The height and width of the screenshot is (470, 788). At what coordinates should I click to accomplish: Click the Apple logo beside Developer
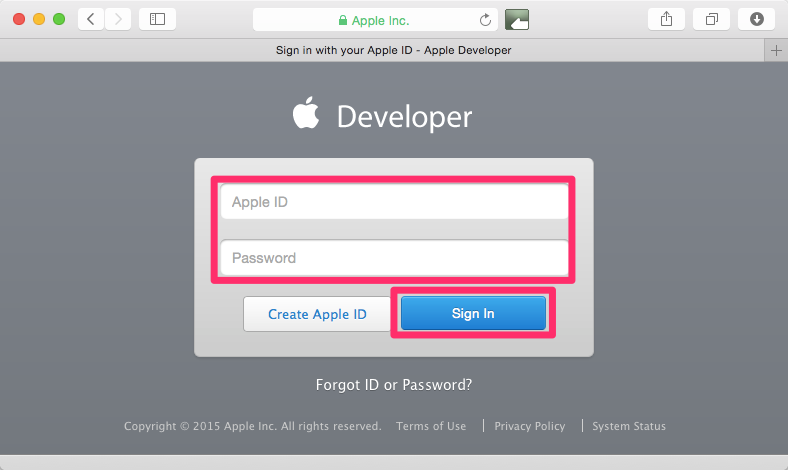[306, 113]
